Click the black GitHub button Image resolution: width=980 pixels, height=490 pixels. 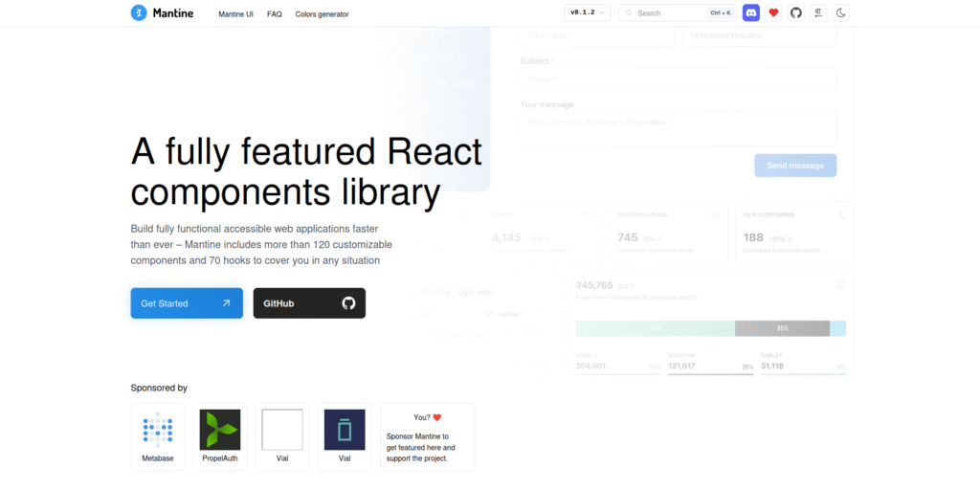click(309, 303)
